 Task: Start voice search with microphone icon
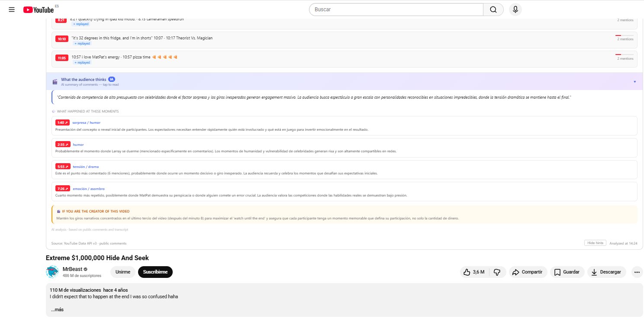click(515, 10)
